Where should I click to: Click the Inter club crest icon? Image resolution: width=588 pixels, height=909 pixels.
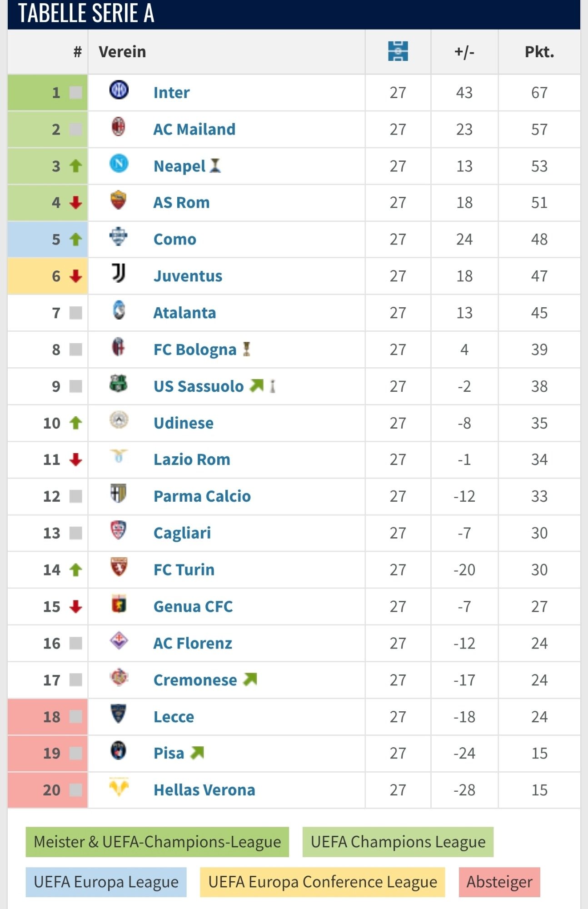click(x=119, y=90)
